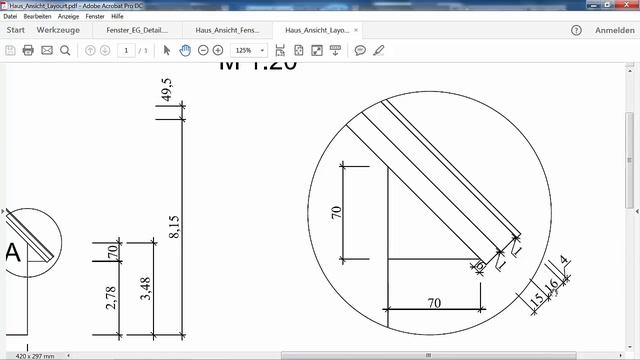The width and height of the screenshot is (640, 360).
Task: Open the Fenster menu
Action: pos(95,16)
